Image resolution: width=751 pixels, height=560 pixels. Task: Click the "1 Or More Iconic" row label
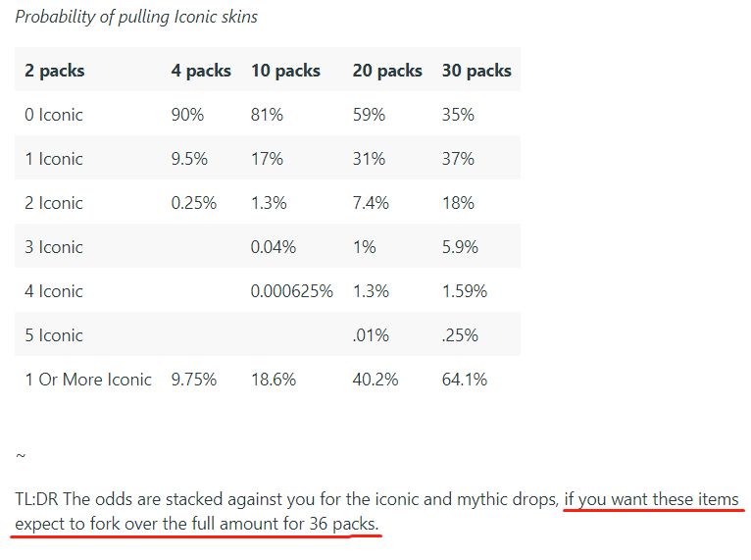tap(88, 380)
